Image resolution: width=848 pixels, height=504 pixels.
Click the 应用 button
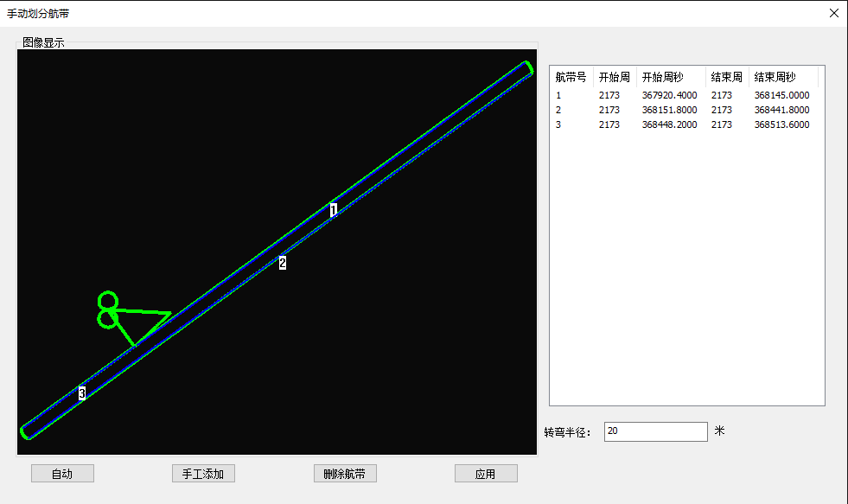pyautogui.click(x=486, y=474)
